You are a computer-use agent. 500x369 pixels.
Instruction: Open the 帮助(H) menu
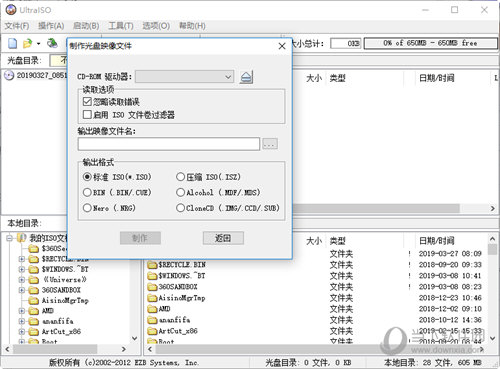pyautogui.click(x=192, y=26)
